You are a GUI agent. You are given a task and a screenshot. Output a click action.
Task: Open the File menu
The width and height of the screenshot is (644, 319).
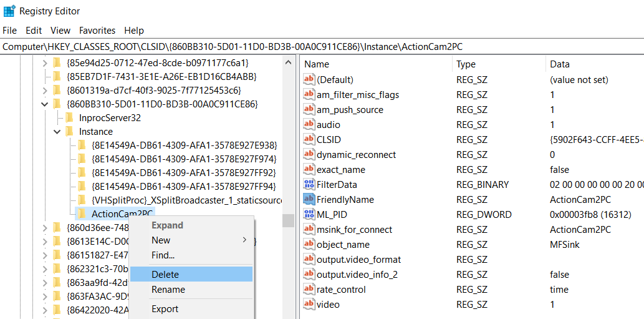click(x=9, y=31)
